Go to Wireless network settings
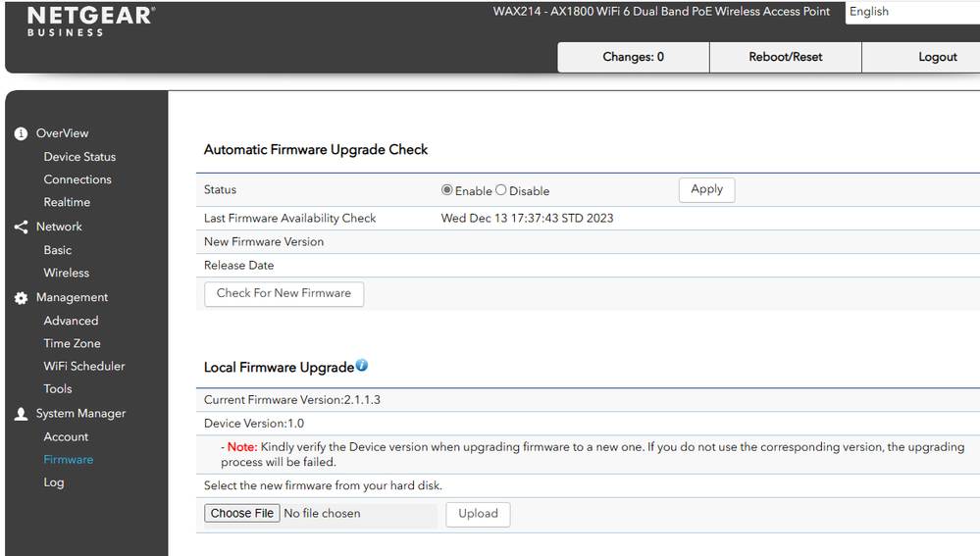Screen dimensions: 980x556 67,273
